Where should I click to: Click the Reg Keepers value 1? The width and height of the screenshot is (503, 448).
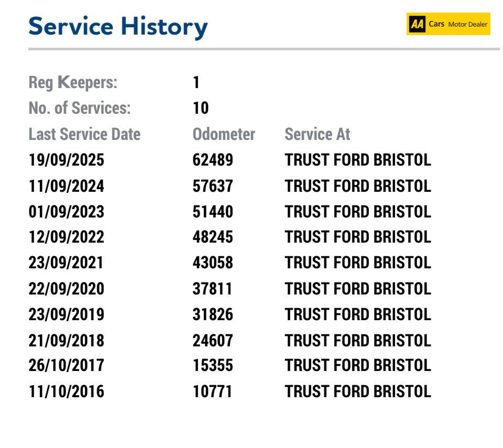pos(196,83)
